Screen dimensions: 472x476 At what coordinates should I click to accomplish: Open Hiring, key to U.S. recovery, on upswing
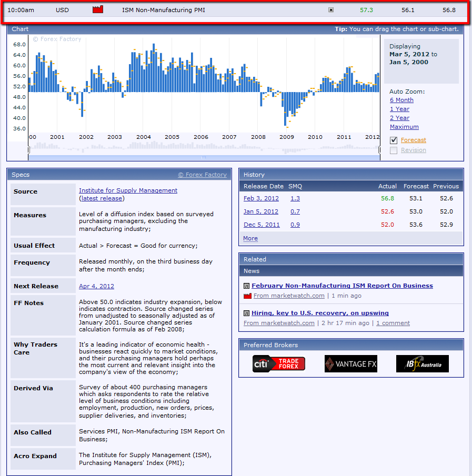tap(320, 313)
